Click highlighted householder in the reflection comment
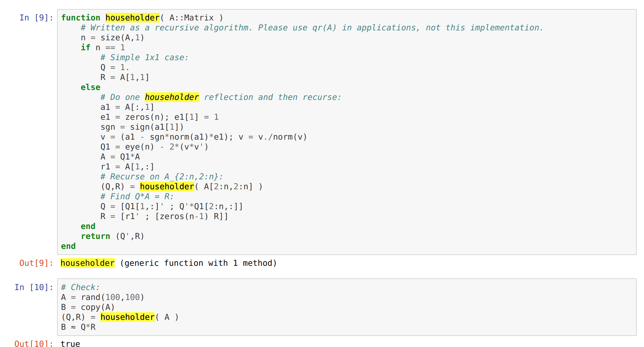644x347 pixels. (172, 97)
